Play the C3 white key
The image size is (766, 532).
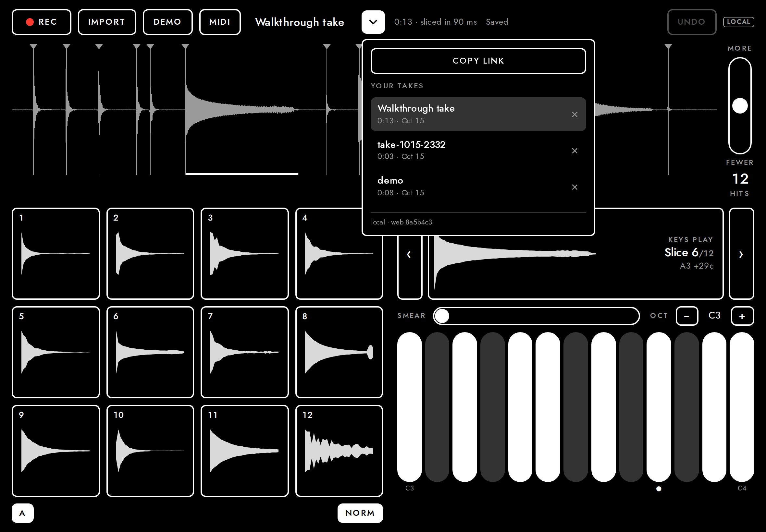pyautogui.click(x=410, y=407)
